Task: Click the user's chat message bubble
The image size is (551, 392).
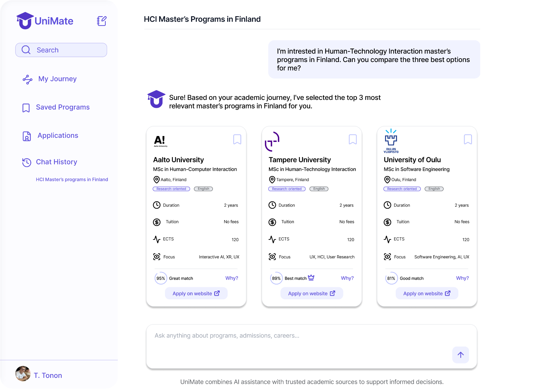Action: point(374,60)
